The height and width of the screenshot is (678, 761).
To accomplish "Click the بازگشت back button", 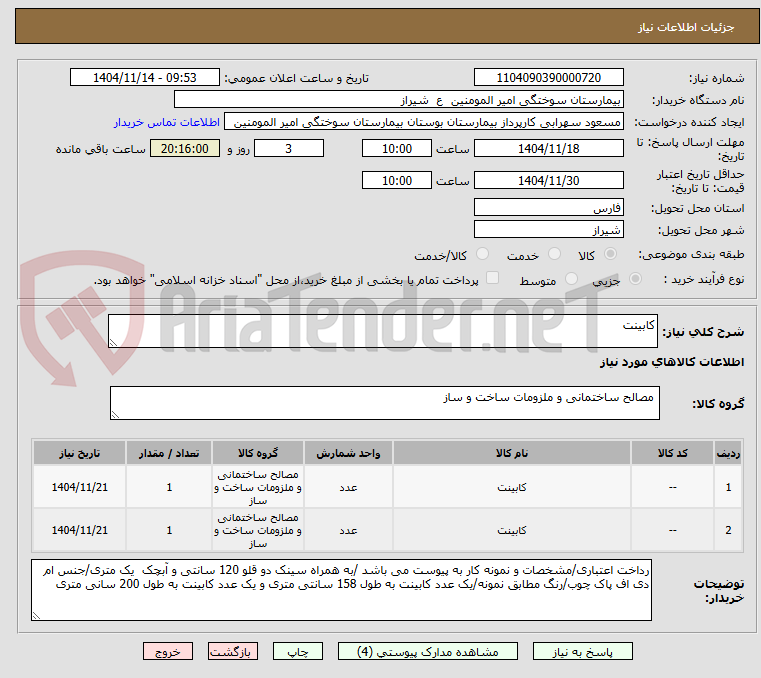I will (x=233, y=651).
